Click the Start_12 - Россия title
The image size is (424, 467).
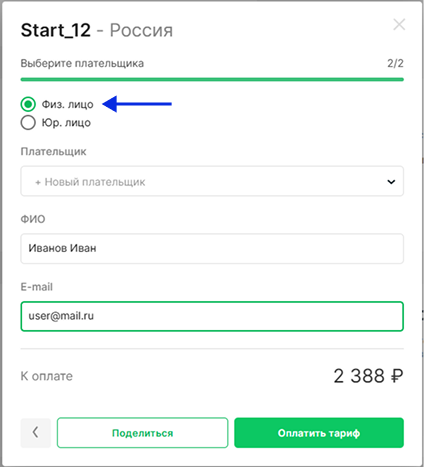(x=97, y=30)
